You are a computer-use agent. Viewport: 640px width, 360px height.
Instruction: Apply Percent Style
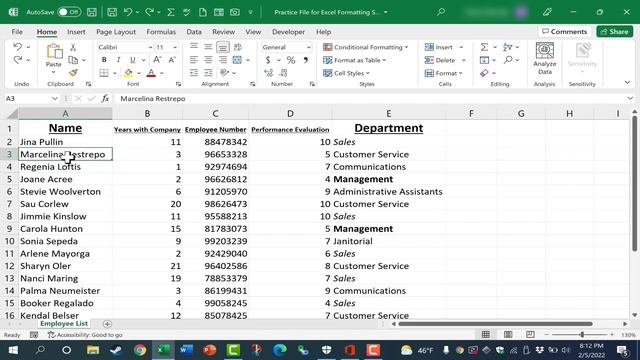pyautogui.click(x=291, y=60)
